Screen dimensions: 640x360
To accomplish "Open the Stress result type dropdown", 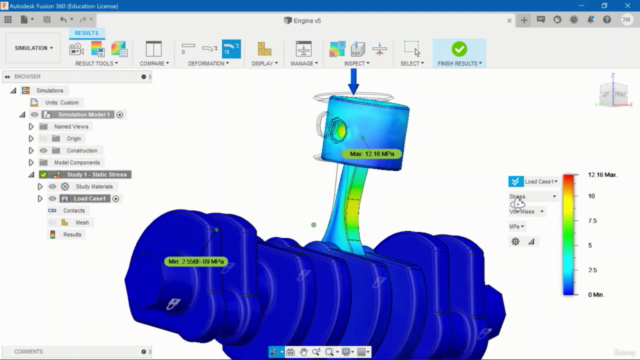I will click(533, 197).
